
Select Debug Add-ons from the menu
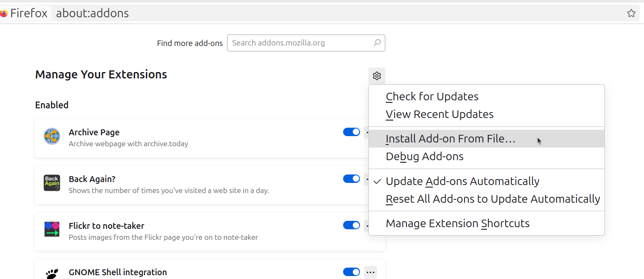(x=425, y=156)
